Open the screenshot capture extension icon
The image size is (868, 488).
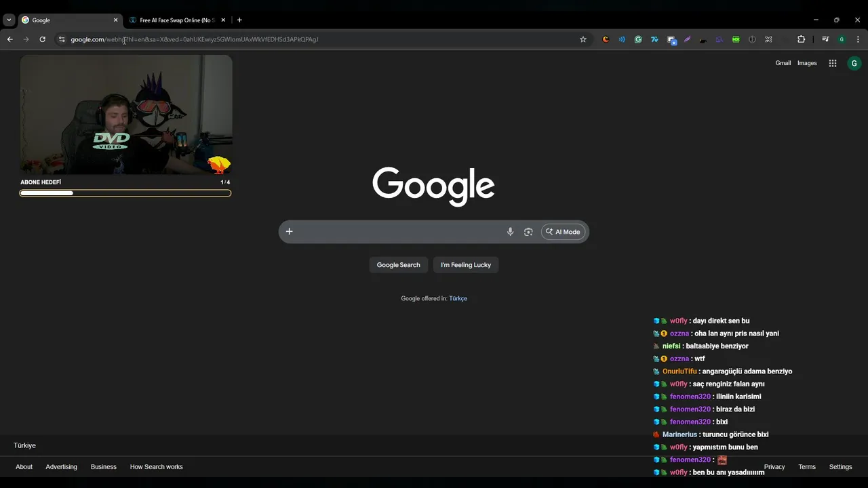[671, 40]
